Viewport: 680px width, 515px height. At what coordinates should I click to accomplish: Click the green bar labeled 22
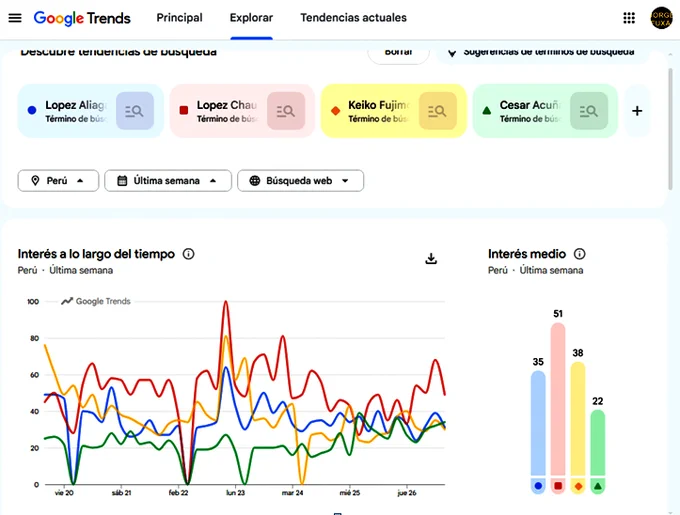598,442
